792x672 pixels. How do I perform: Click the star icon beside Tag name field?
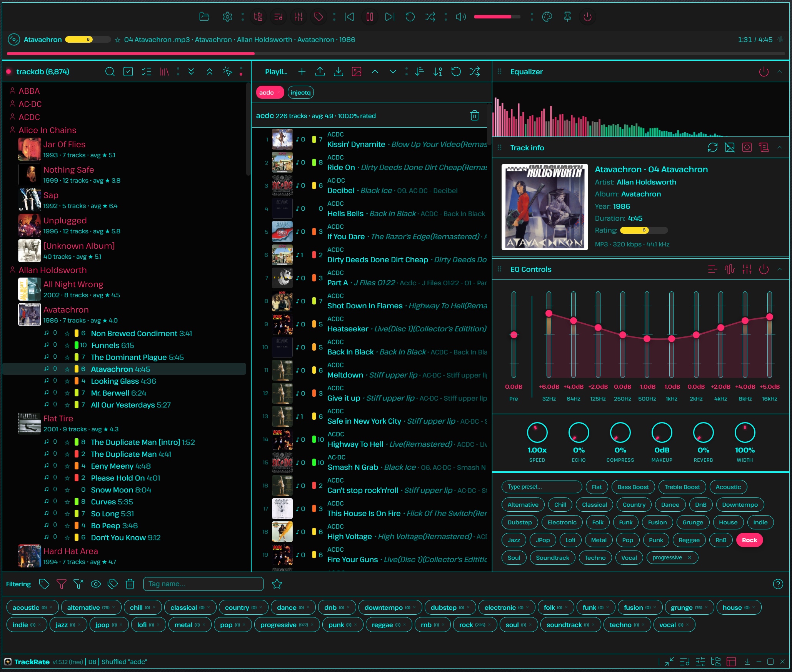coord(277,584)
